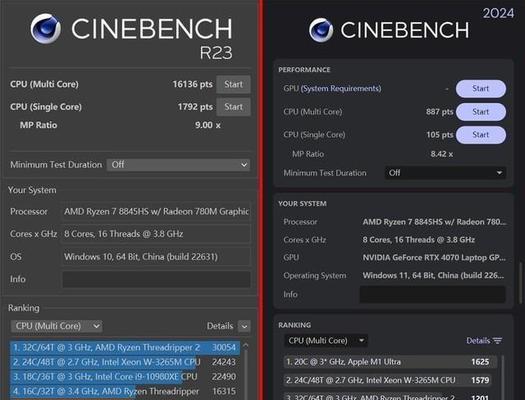
Task: Start the 2024 GPU test
Action: (x=481, y=89)
